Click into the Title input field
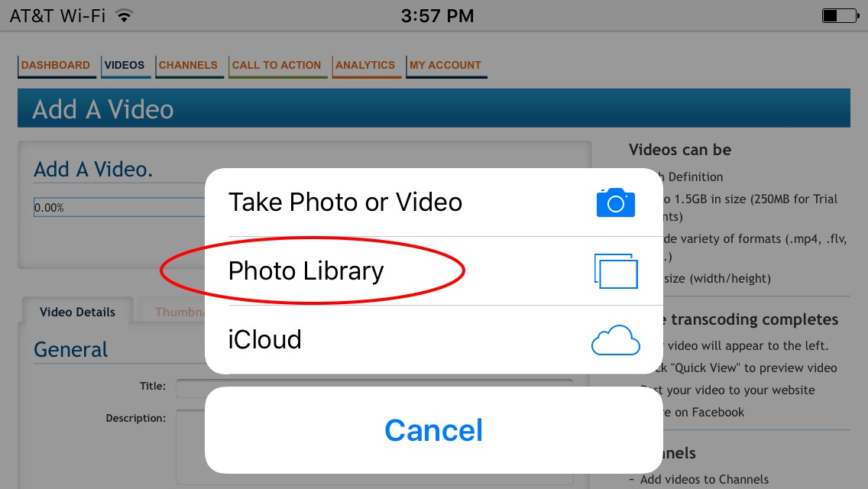The height and width of the screenshot is (489, 868). [374, 387]
